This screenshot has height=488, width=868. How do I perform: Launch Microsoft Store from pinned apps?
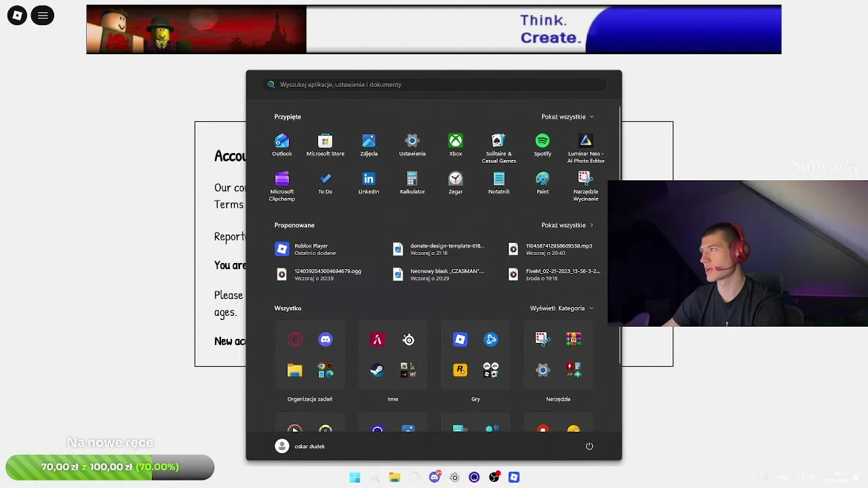click(325, 145)
